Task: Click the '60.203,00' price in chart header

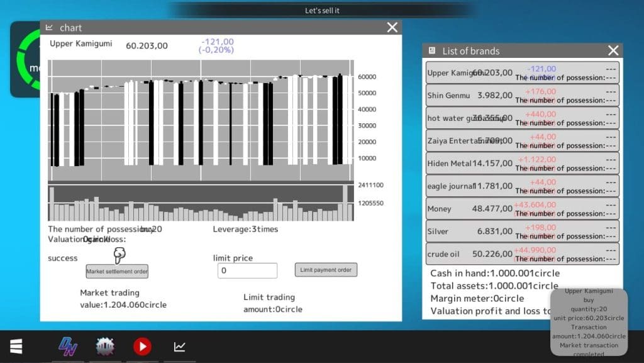Action: tap(147, 45)
